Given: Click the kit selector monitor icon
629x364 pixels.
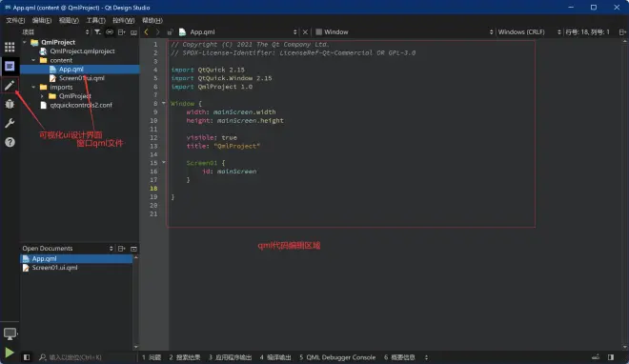Looking at the screenshot, I should pyautogui.click(x=10, y=334).
